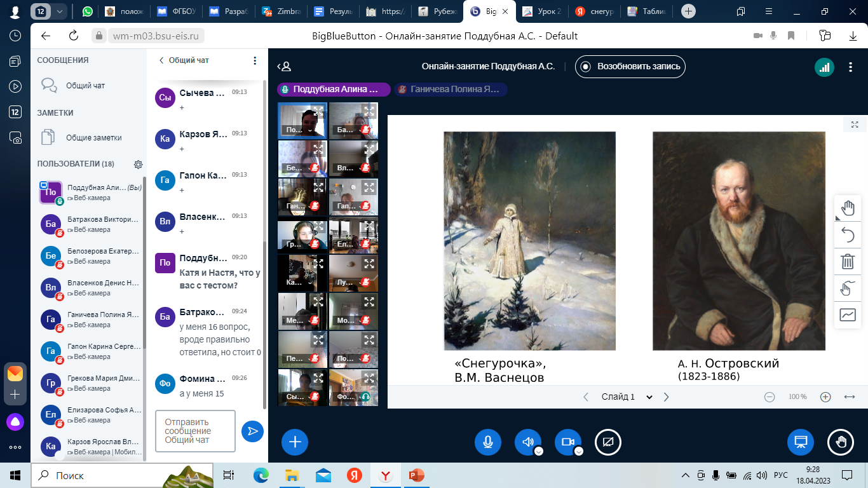Raise hand using the bottom hand button
The width and height of the screenshot is (868, 488).
(x=841, y=442)
